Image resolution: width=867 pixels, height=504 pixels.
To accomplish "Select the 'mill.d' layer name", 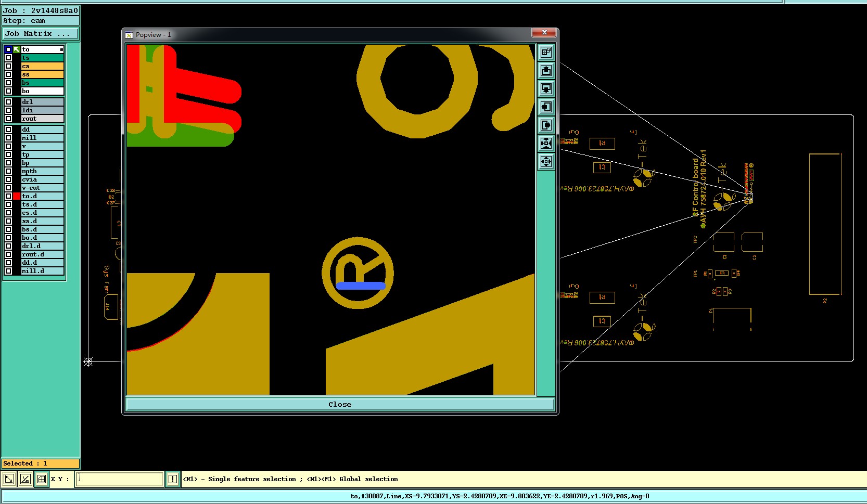I will coord(42,271).
